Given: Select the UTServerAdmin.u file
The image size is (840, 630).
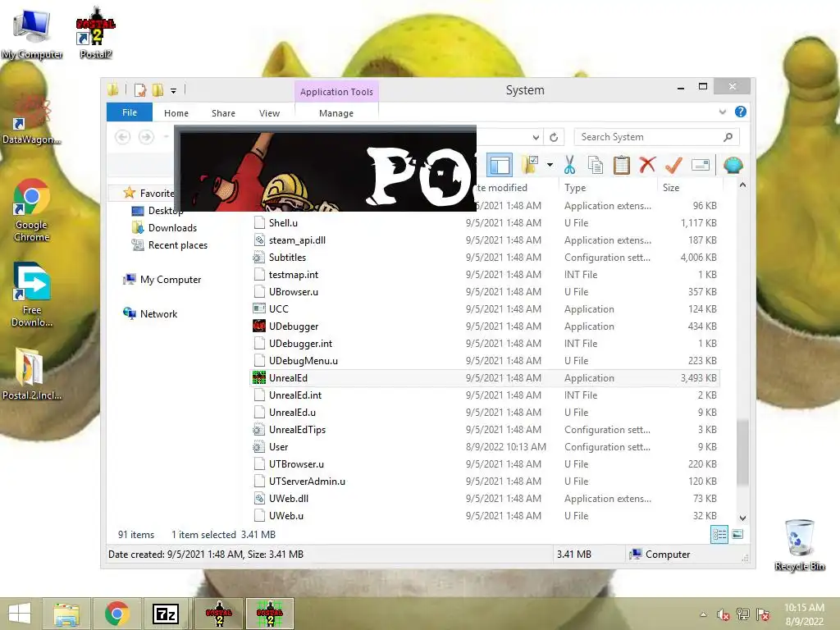Looking at the screenshot, I should [485, 481].
